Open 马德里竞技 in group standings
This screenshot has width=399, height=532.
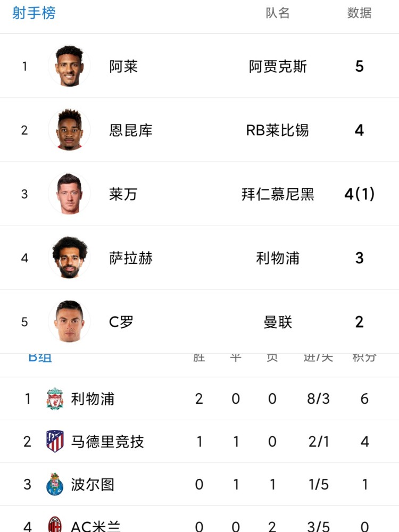107,442
